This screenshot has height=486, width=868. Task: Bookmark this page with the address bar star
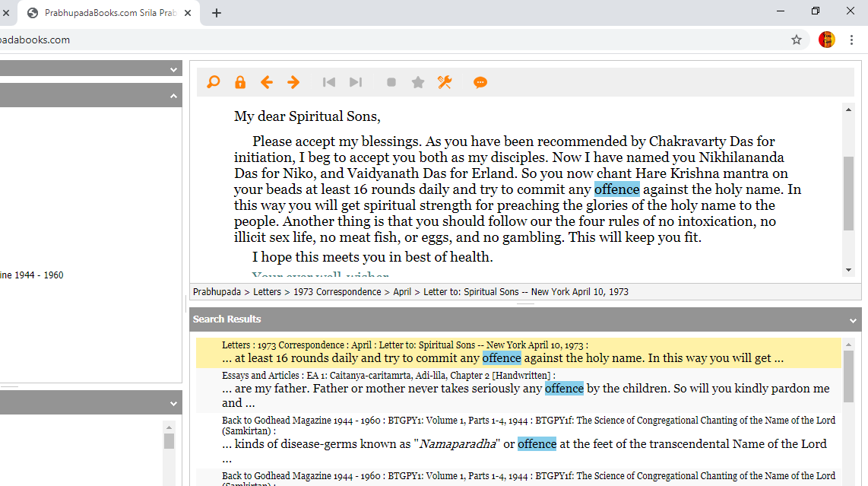pos(797,40)
